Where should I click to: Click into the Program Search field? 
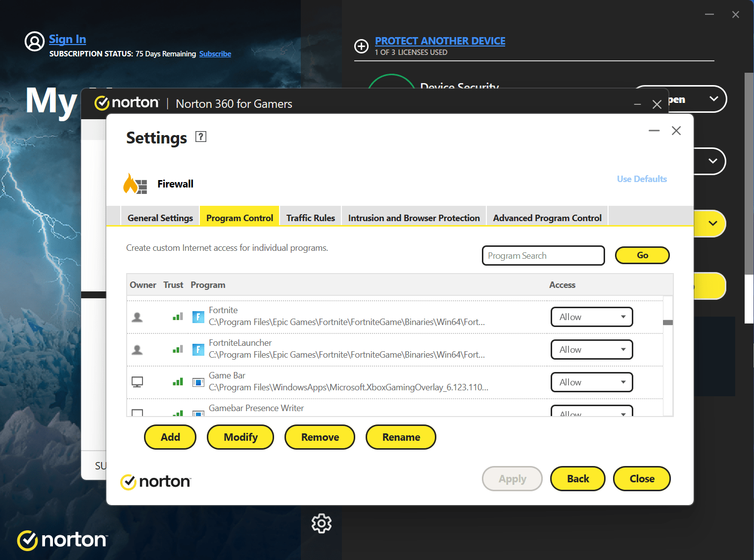(x=543, y=256)
